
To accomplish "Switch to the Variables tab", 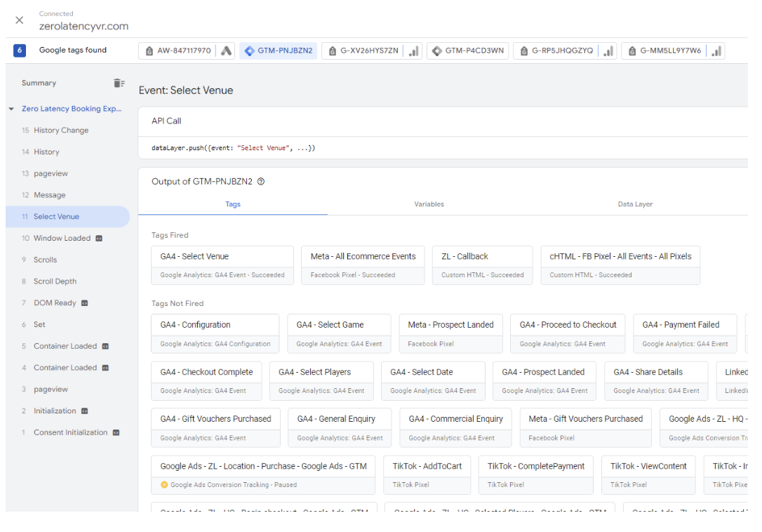I will [429, 204].
